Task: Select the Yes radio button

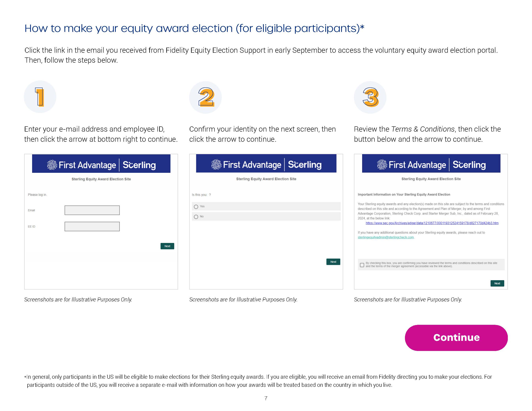Action: (196, 207)
